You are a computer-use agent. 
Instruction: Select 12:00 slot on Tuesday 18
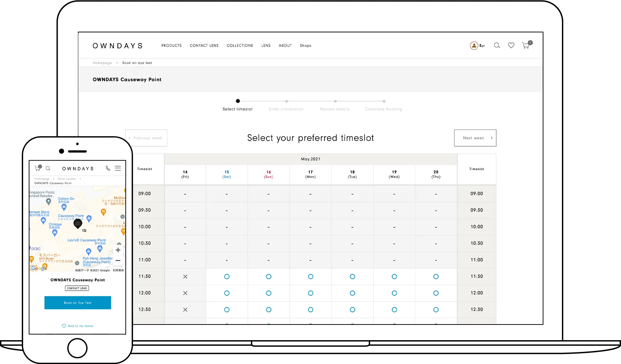[x=352, y=293]
